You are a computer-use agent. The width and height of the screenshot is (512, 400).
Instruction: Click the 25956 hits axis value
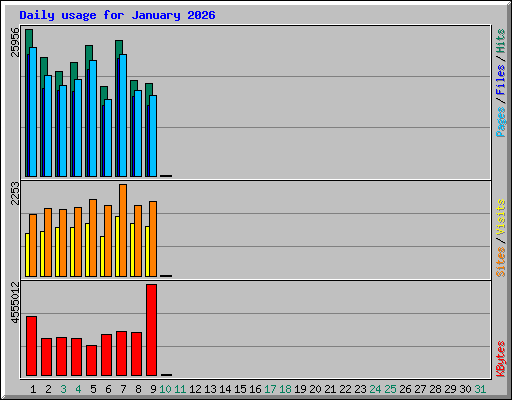click(15, 42)
